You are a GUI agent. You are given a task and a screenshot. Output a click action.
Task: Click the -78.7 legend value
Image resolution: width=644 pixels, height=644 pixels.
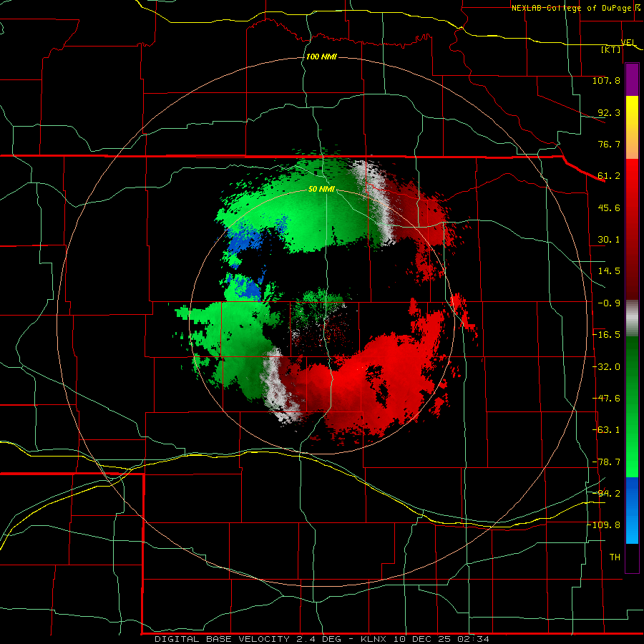coord(606,462)
